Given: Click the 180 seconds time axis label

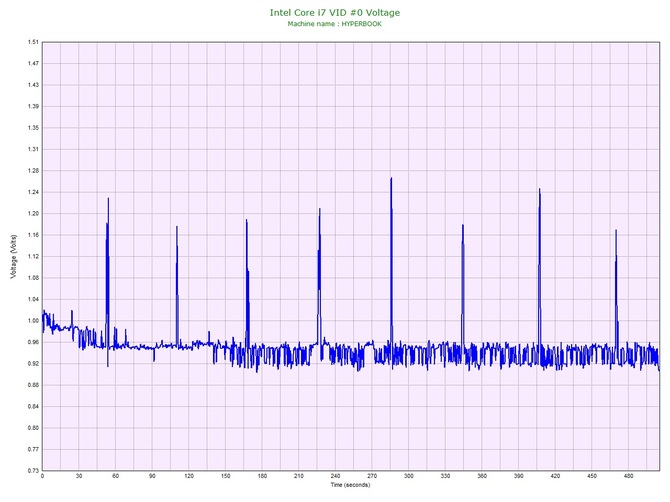Looking at the screenshot, I should (x=262, y=476).
